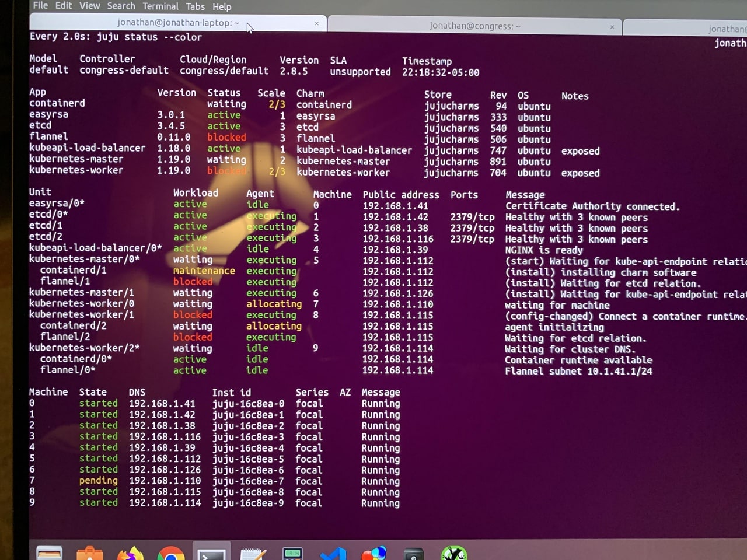The height and width of the screenshot is (560, 747).
Task: Click the 'maintenance' workload of containerd/1
Action: (x=204, y=271)
